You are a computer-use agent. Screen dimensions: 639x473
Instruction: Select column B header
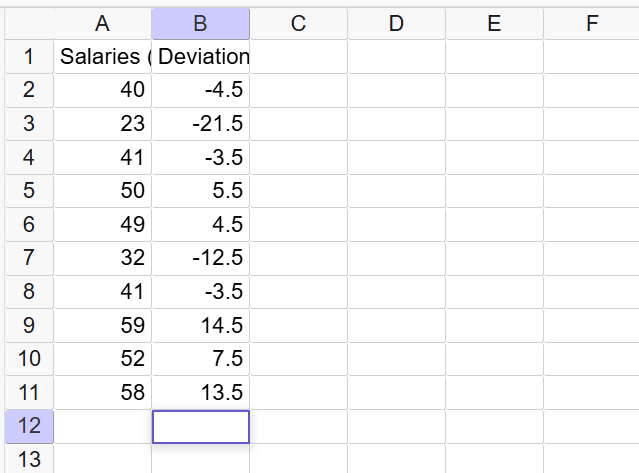[201, 24]
